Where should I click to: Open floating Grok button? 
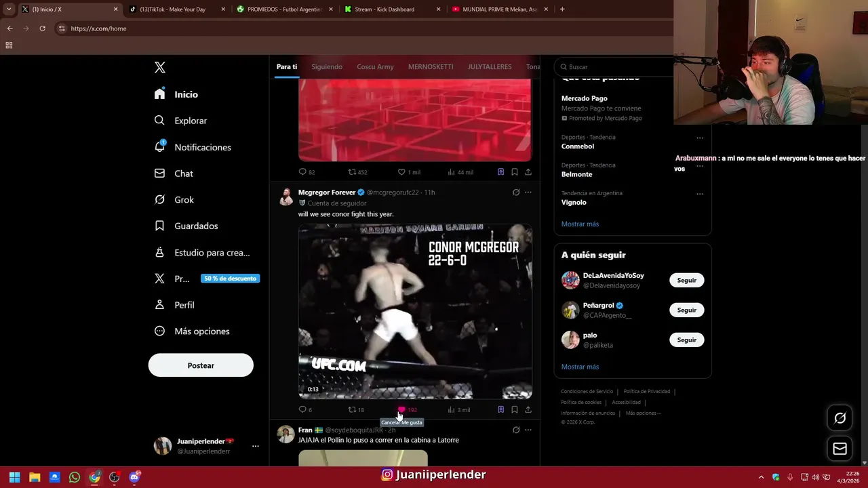tap(840, 418)
